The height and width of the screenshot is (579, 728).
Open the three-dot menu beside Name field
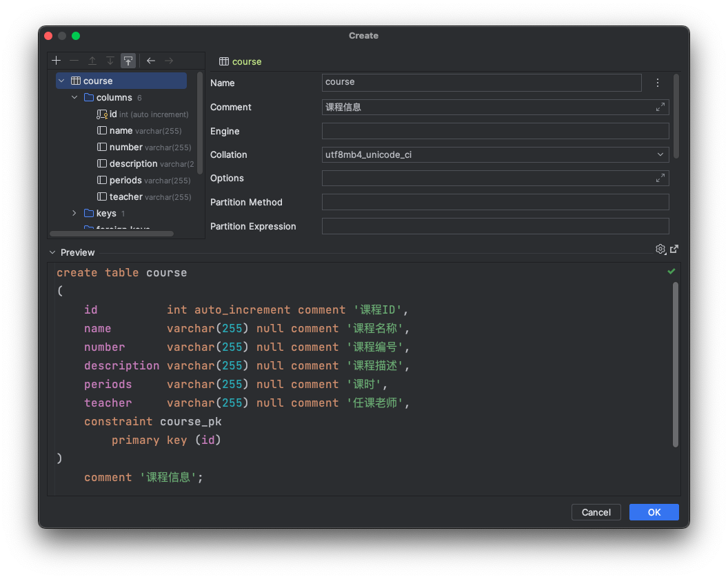[658, 83]
